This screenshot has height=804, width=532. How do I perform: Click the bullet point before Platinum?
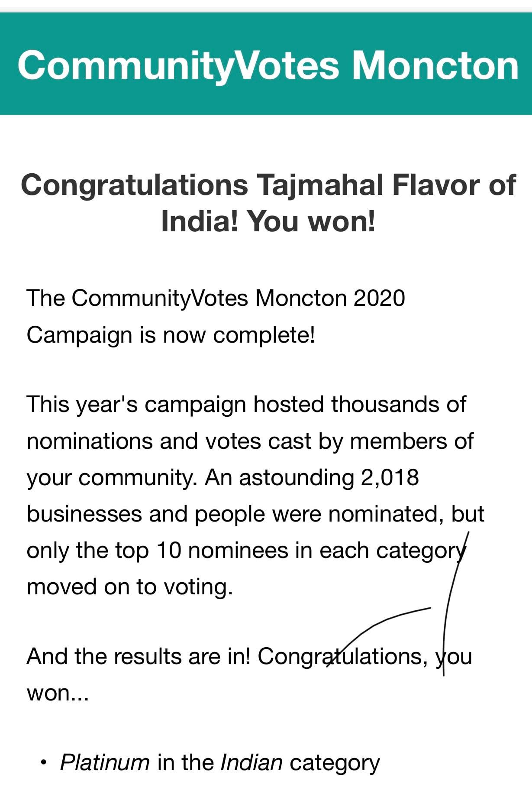click(x=43, y=763)
